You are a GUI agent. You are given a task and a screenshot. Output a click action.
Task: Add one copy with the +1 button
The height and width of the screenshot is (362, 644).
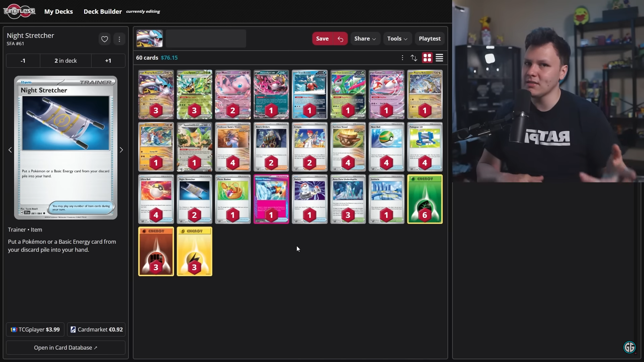pyautogui.click(x=108, y=61)
